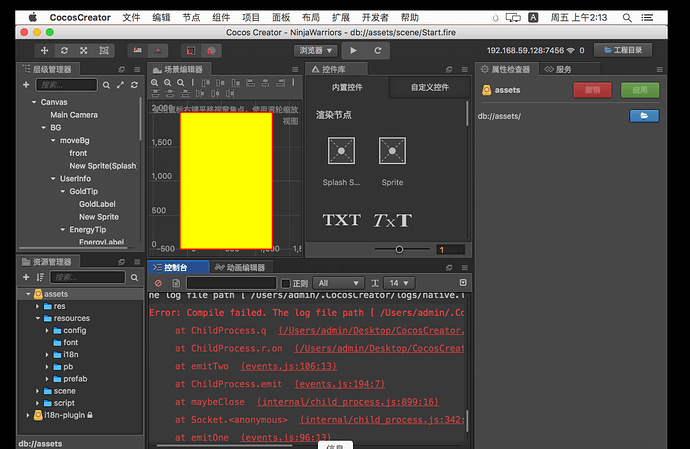Click the widget zoom value field
The image size is (690, 449).
coord(451,250)
